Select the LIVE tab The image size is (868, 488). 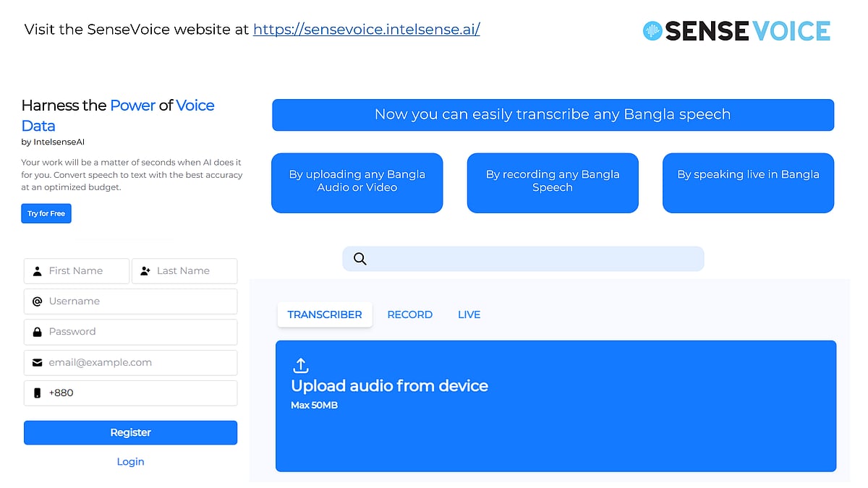[469, 314]
